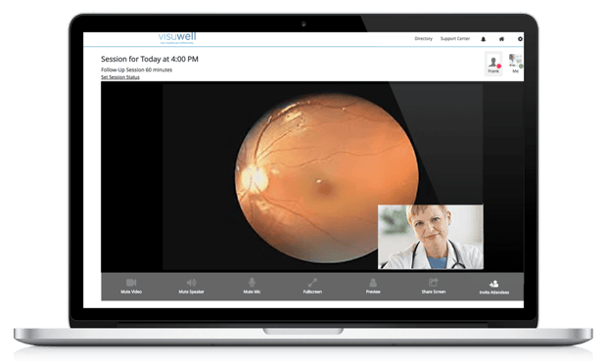Open the Invite Attendees icon
The width and height of the screenshot is (607, 364).
(493, 284)
